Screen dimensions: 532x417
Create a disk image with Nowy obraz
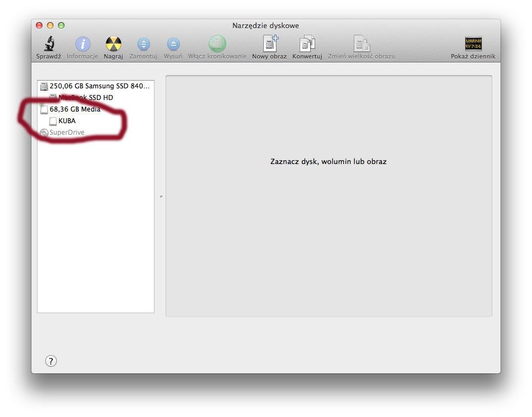tap(270, 44)
